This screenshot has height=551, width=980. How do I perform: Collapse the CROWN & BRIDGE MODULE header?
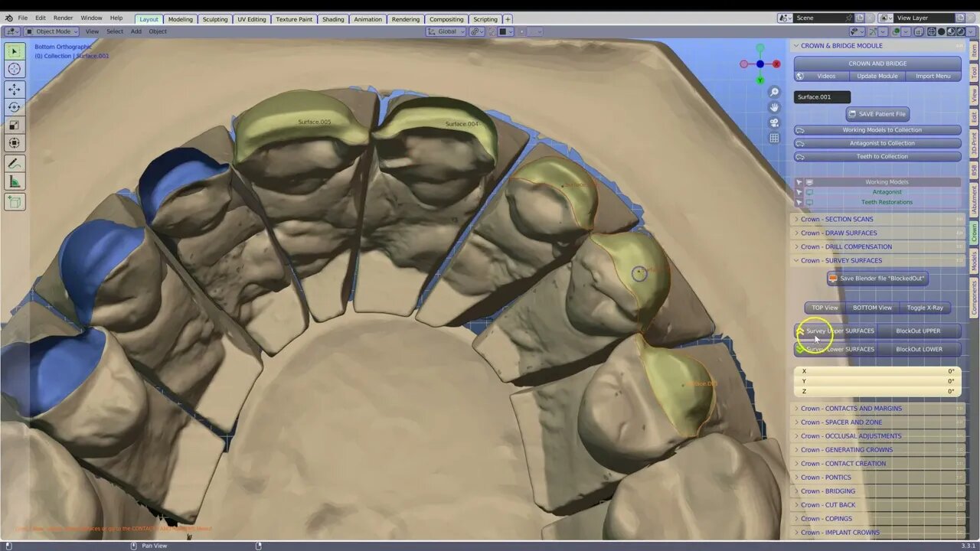877,45
